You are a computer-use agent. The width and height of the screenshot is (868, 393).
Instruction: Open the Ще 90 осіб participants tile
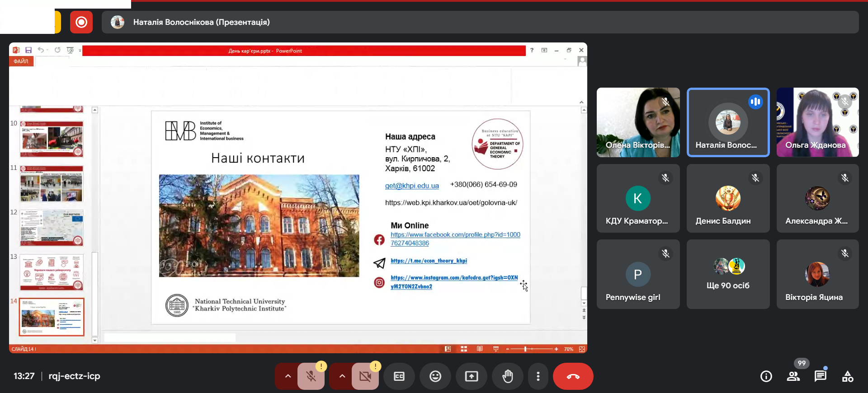click(728, 274)
